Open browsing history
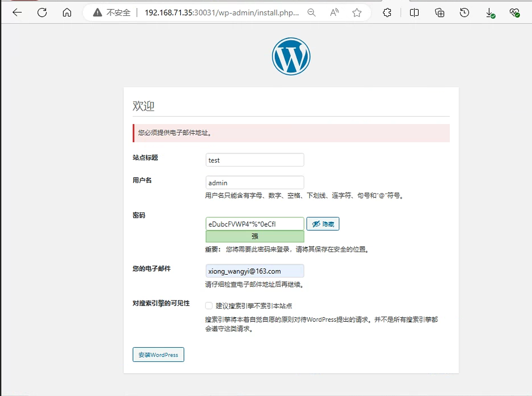The image size is (532, 396). [x=464, y=13]
